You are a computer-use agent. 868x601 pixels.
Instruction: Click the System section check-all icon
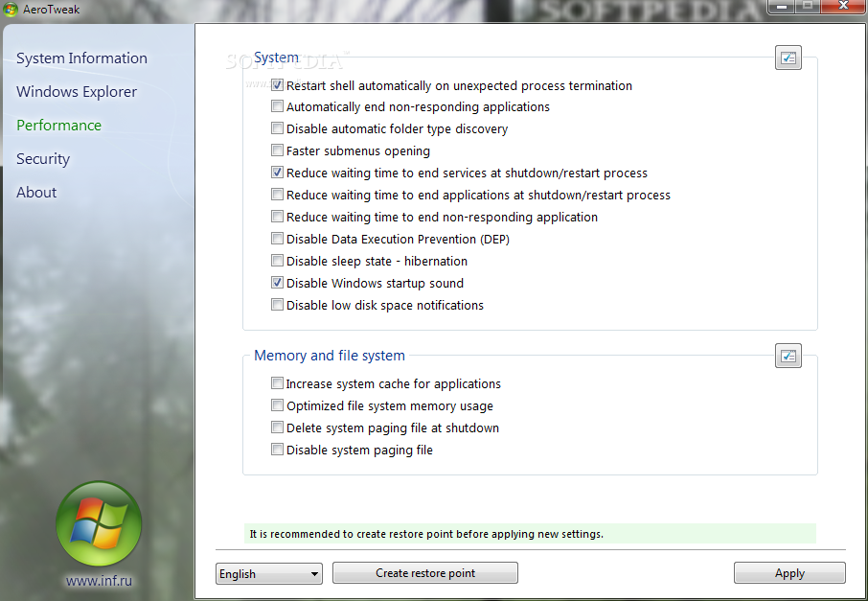788,58
